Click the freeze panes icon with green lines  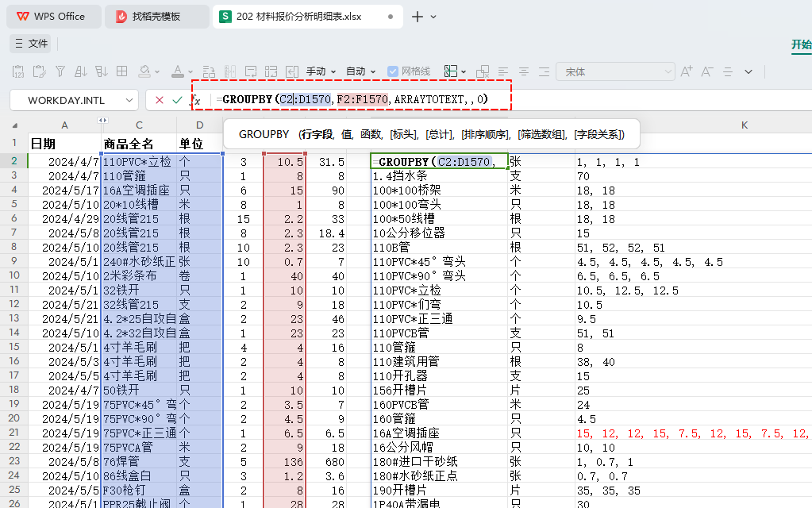(x=451, y=71)
